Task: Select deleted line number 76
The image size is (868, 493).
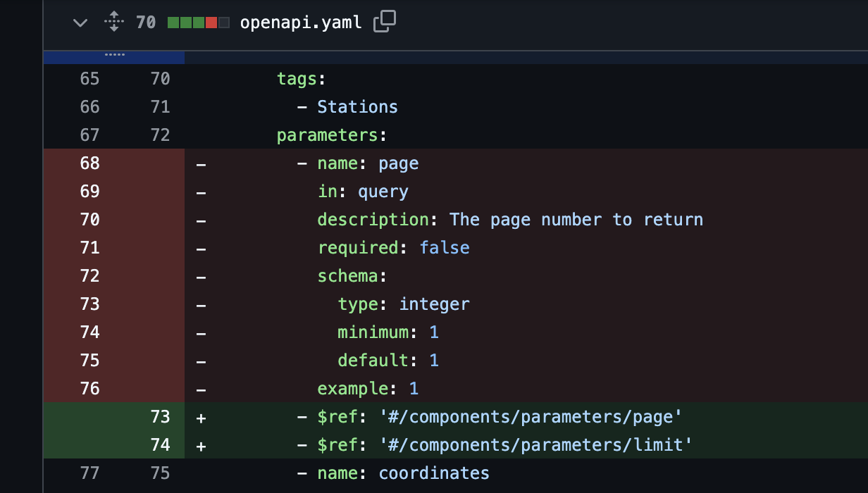Action: (89, 389)
